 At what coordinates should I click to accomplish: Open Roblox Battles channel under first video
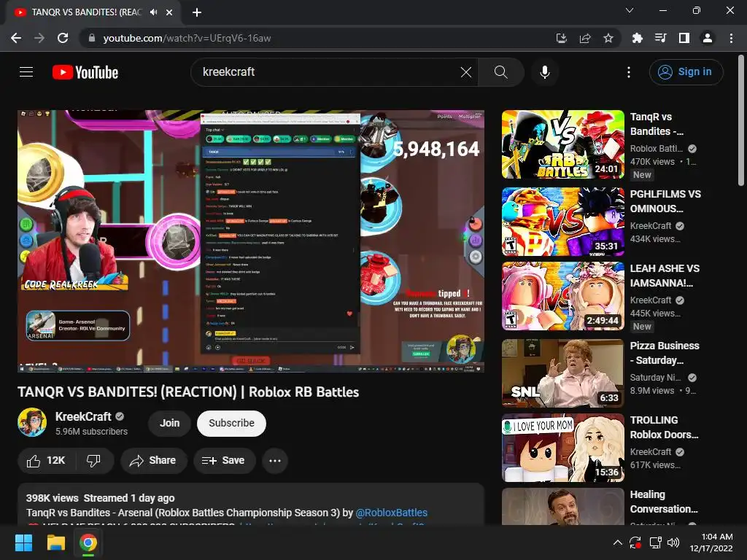657,149
